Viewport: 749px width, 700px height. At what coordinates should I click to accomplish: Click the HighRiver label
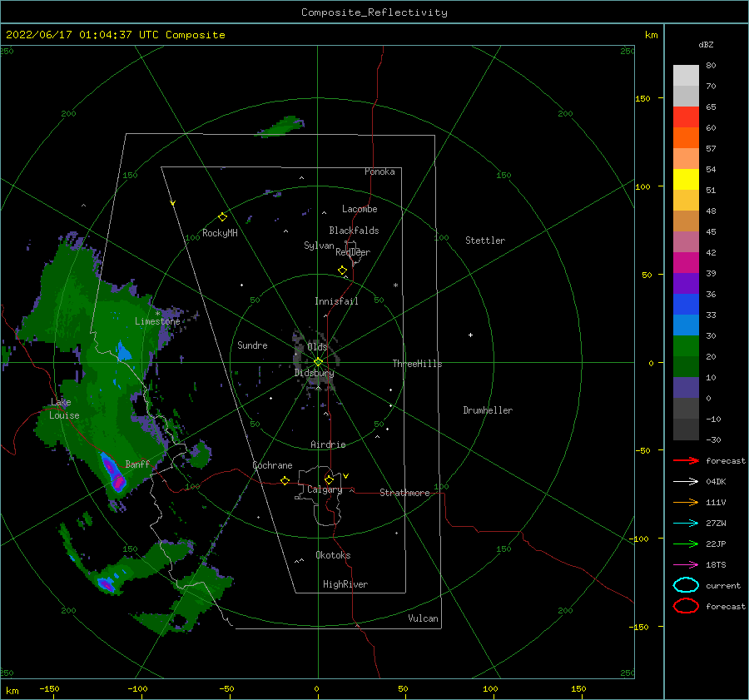click(345, 584)
